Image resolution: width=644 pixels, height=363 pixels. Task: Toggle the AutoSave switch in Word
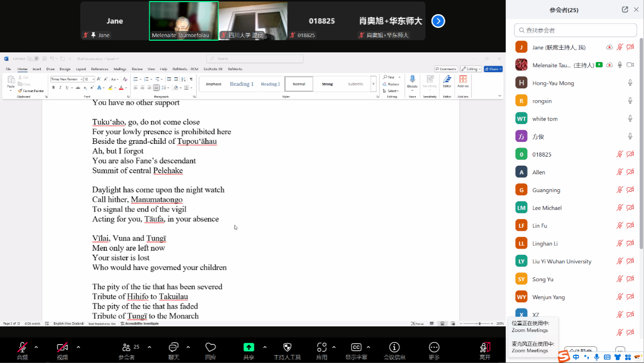click(x=33, y=58)
